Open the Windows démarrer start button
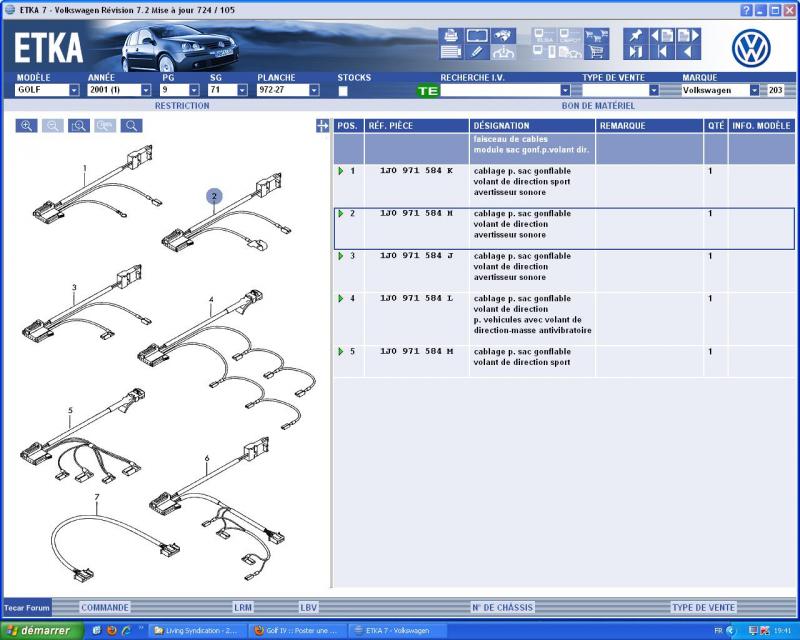800x640 pixels. 42,630
